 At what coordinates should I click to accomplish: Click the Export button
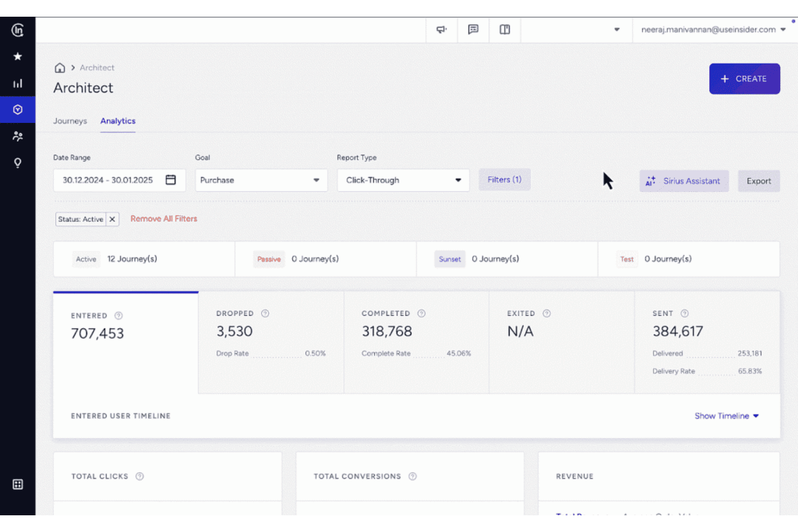(759, 181)
